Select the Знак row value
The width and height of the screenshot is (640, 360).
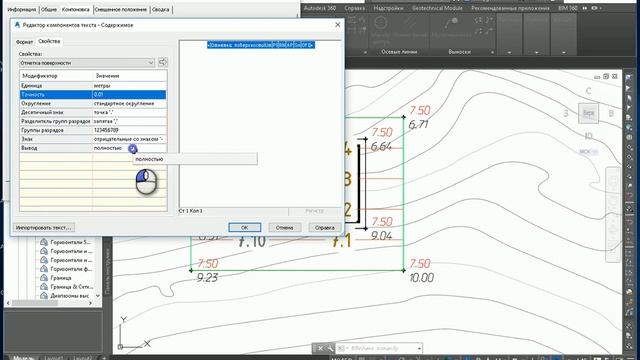(x=129, y=139)
